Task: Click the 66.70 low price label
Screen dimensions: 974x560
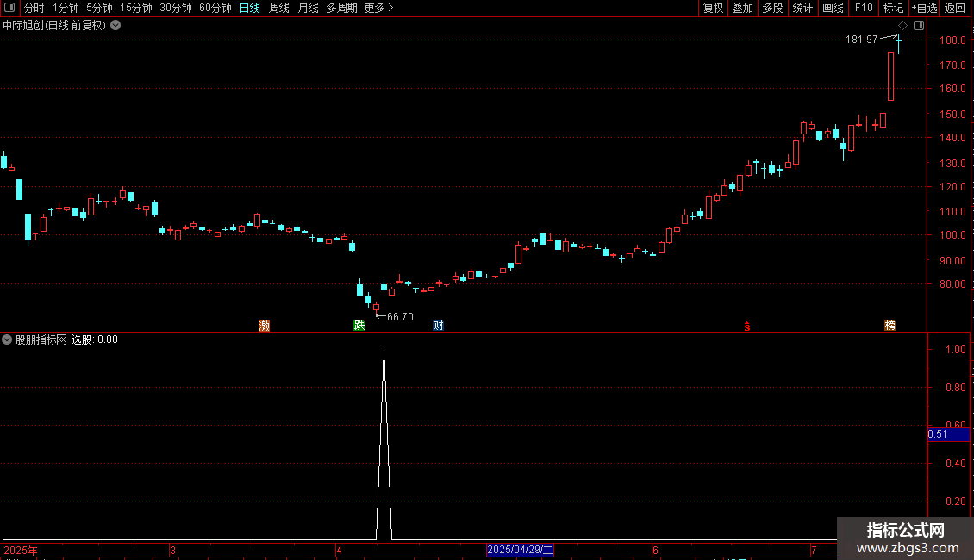Action: [x=400, y=317]
